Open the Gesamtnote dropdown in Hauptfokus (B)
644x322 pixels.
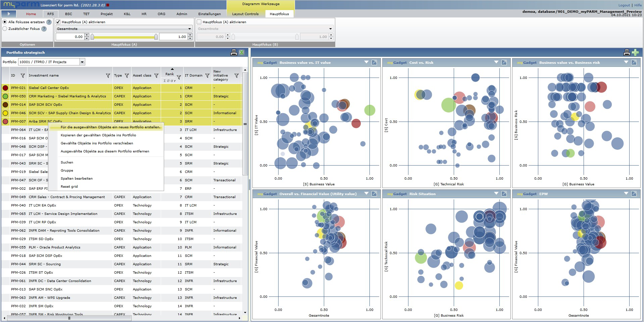265,29
